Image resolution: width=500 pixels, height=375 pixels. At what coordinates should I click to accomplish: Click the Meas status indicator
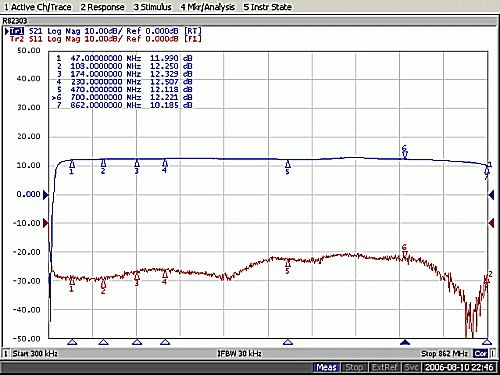pyautogui.click(x=327, y=367)
